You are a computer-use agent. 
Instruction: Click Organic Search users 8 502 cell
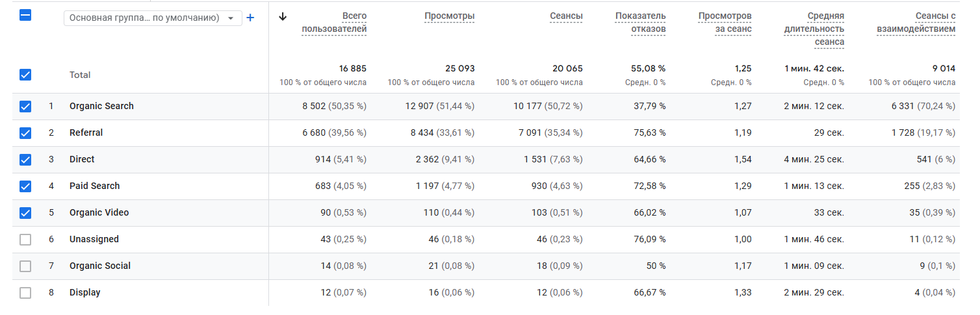(x=334, y=106)
